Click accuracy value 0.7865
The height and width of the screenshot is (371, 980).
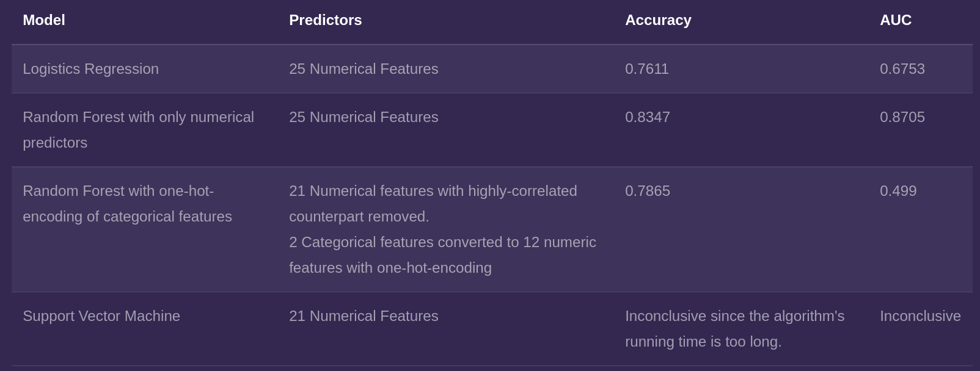pyautogui.click(x=648, y=191)
